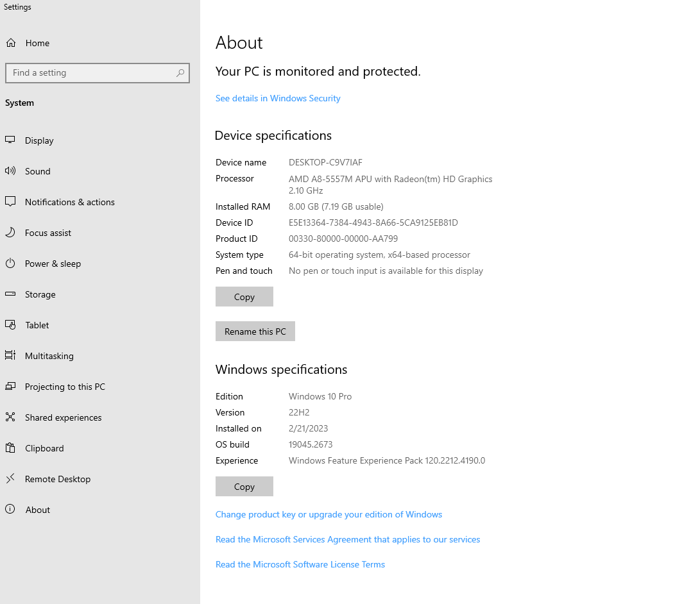
Task: Click the Storage drive icon
Action: pyautogui.click(x=10, y=294)
